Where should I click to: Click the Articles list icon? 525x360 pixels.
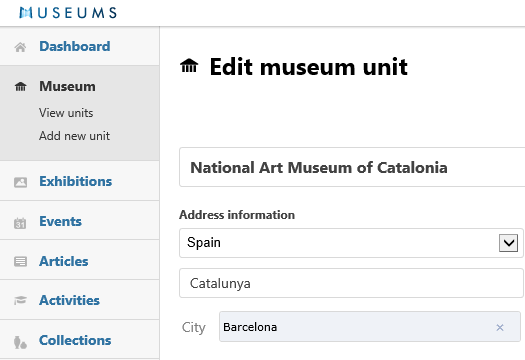click(20, 262)
